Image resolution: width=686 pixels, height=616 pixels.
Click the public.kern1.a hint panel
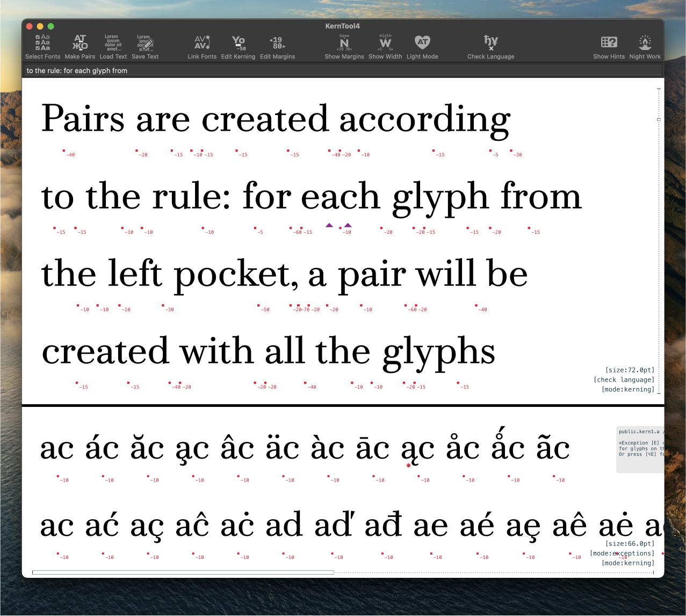pos(640,450)
